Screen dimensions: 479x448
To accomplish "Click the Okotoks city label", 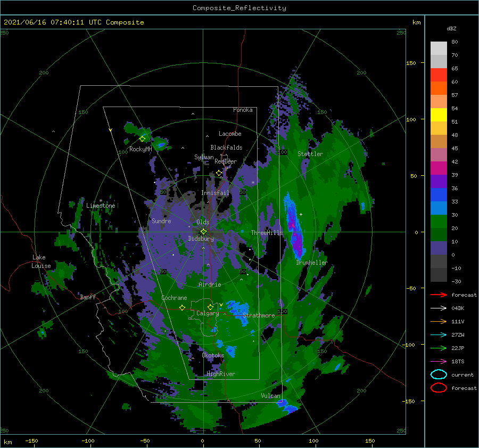I will 213,355.
